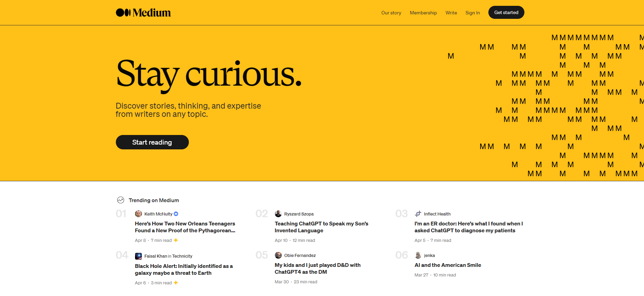Click the verified badge beside Keith McNulty

coord(176,214)
